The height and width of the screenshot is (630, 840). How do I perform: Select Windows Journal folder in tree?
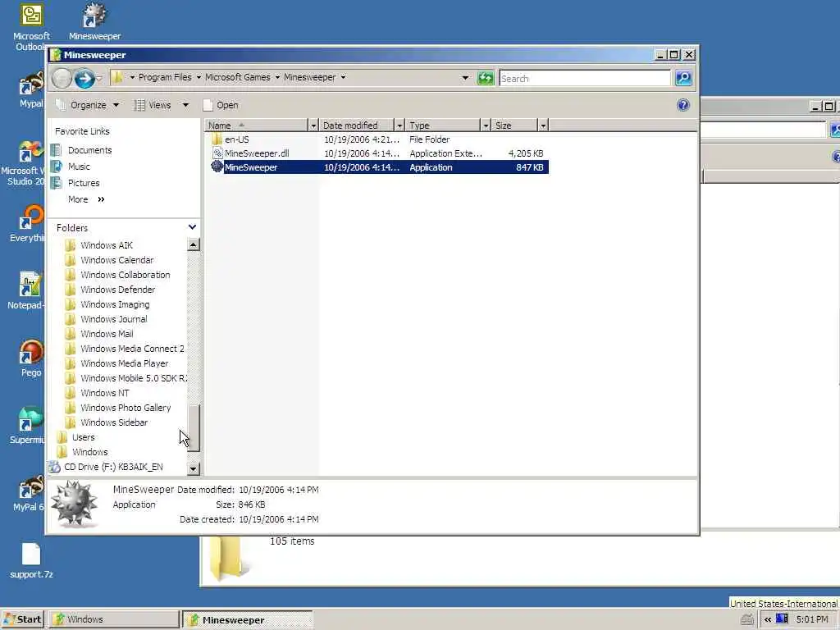coord(113,319)
